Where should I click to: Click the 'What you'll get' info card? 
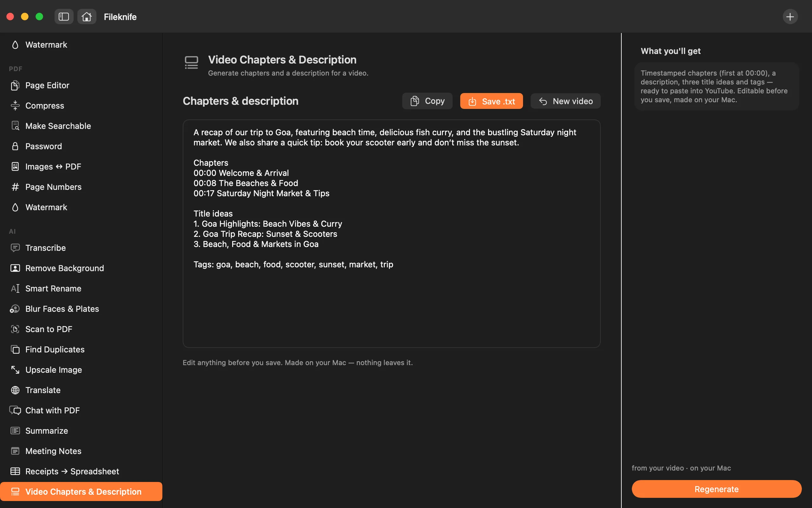[x=717, y=86]
